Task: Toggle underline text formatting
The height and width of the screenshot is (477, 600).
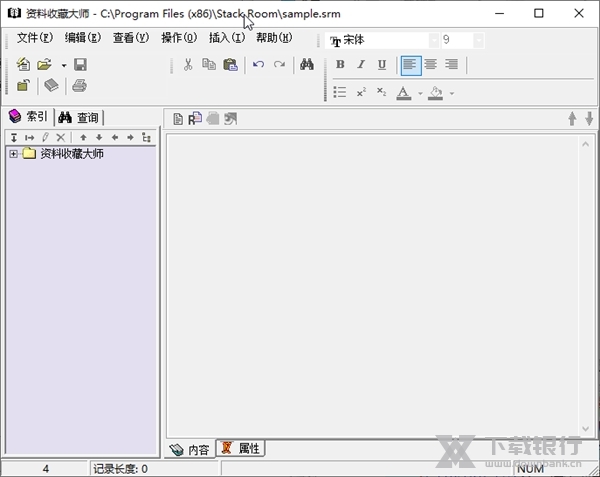Action: pos(382,65)
